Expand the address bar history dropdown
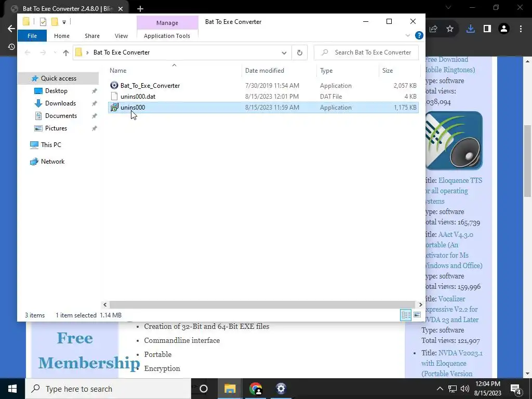Viewport: 532px width, 399px height. tap(284, 52)
